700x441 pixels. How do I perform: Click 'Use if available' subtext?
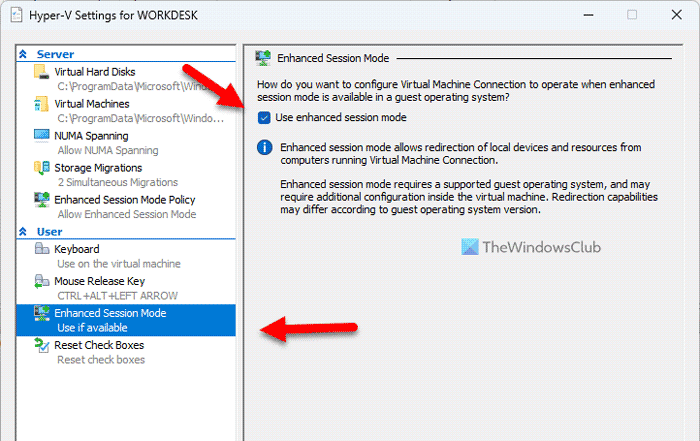92,328
